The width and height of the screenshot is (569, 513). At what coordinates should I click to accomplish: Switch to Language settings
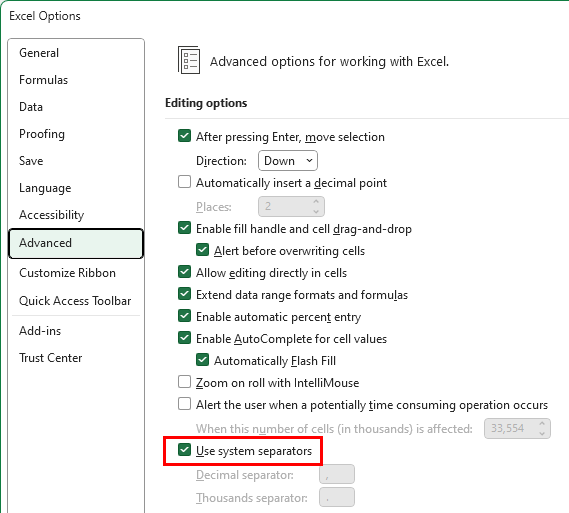pyautogui.click(x=45, y=188)
